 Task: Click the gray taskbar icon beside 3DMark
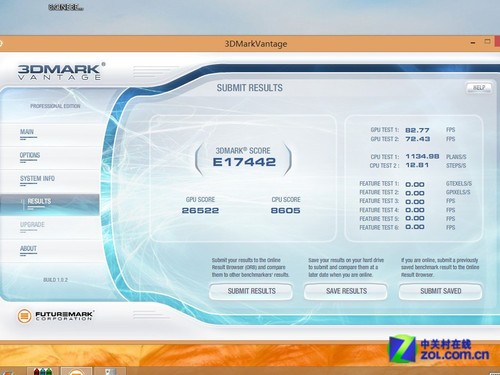(110, 371)
